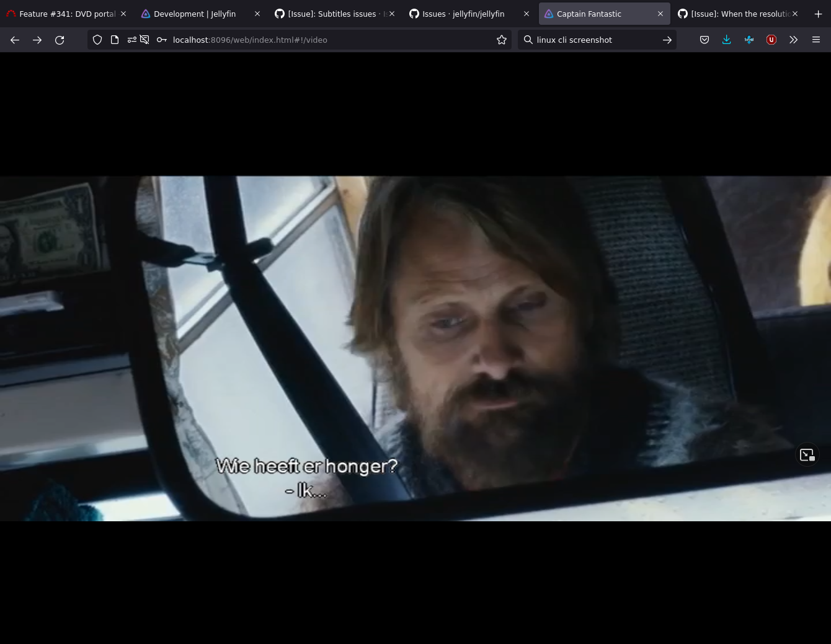
Task: Close the 'Issues · jellyfin/jellyfin' tab
Action: [527, 14]
